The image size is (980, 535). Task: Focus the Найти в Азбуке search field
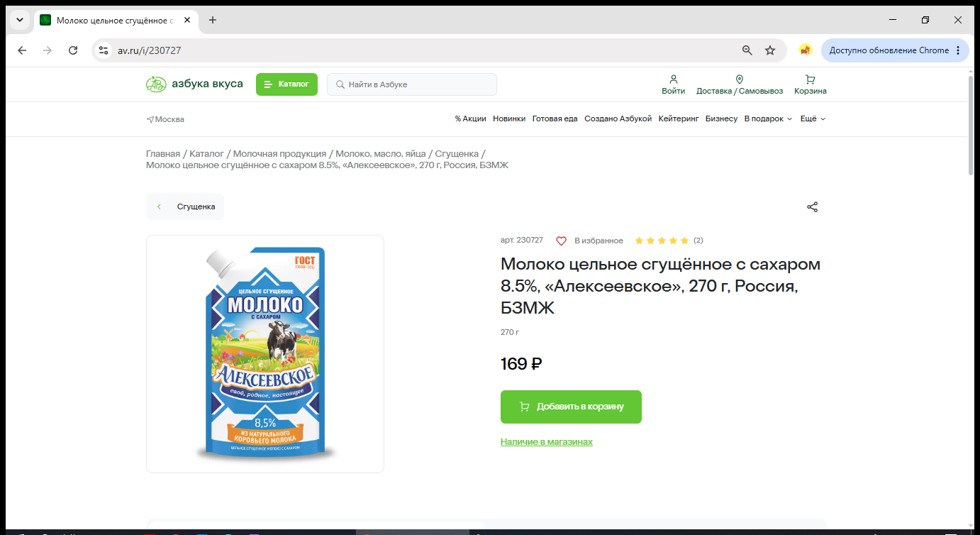pyautogui.click(x=412, y=84)
